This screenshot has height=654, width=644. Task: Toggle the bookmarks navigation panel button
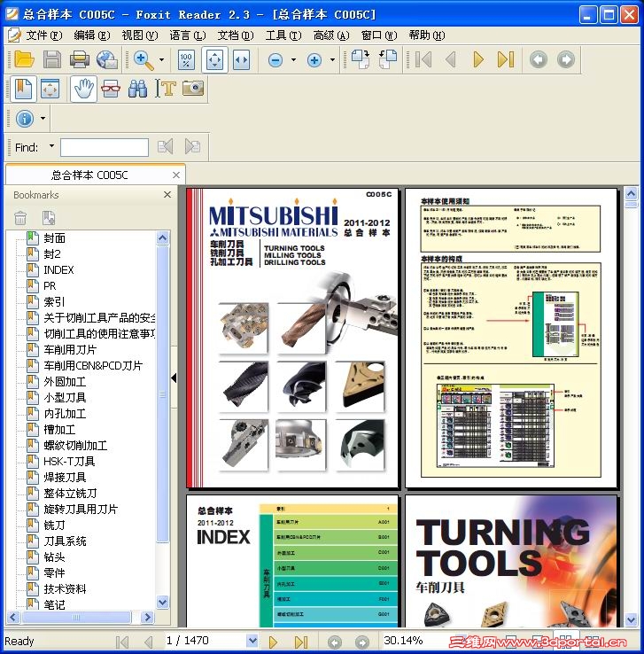pyautogui.click(x=23, y=89)
